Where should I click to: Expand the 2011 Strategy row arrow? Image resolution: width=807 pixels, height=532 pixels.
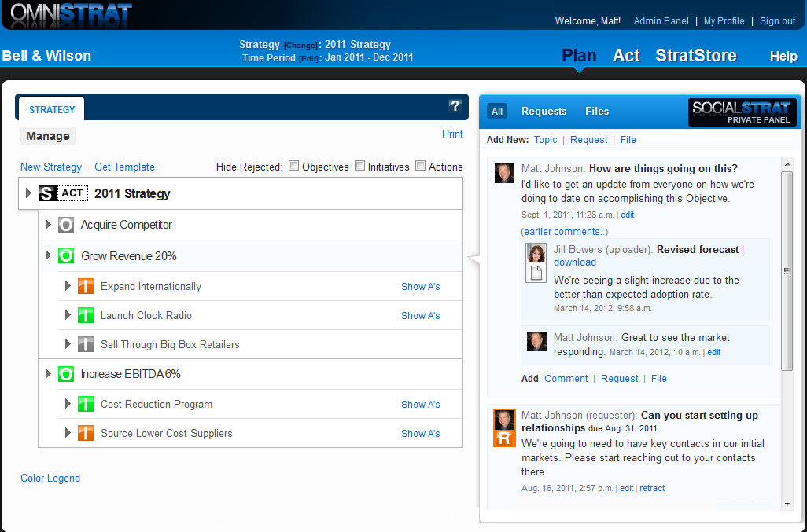[28, 193]
